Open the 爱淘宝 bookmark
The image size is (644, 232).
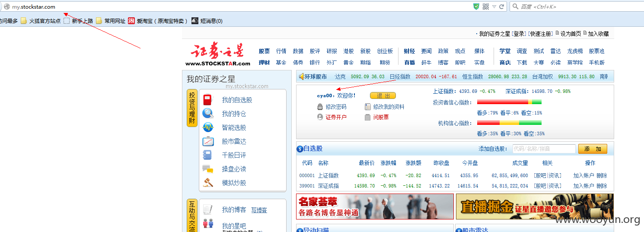click(x=158, y=21)
